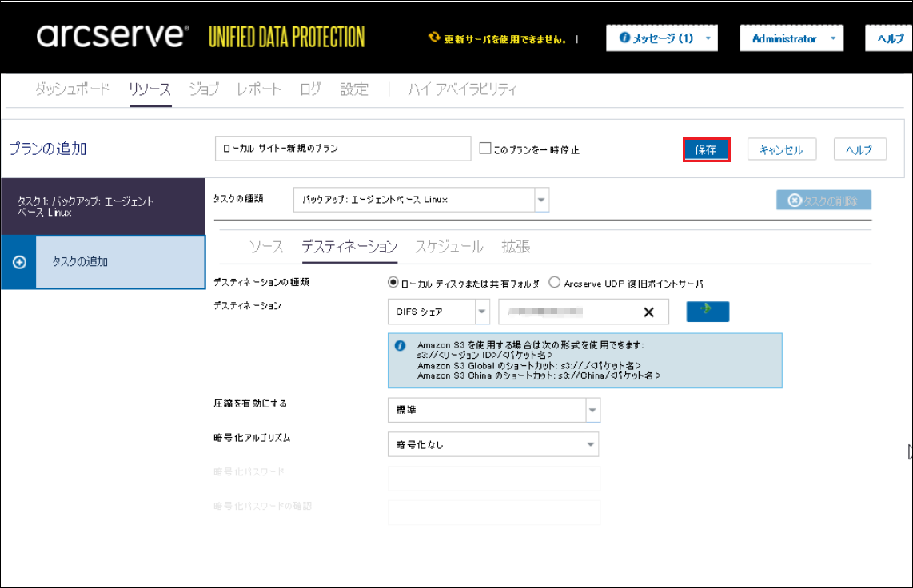The width and height of the screenshot is (913, 588).
Task: Click the デスティネーションの種類 label
Action: [x=261, y=282]
